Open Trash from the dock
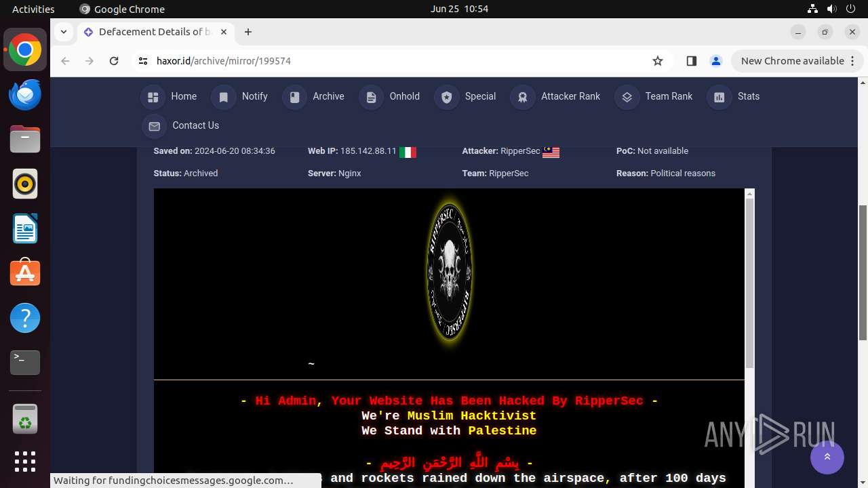Screen dimensions: 868x488 [25, 419]
